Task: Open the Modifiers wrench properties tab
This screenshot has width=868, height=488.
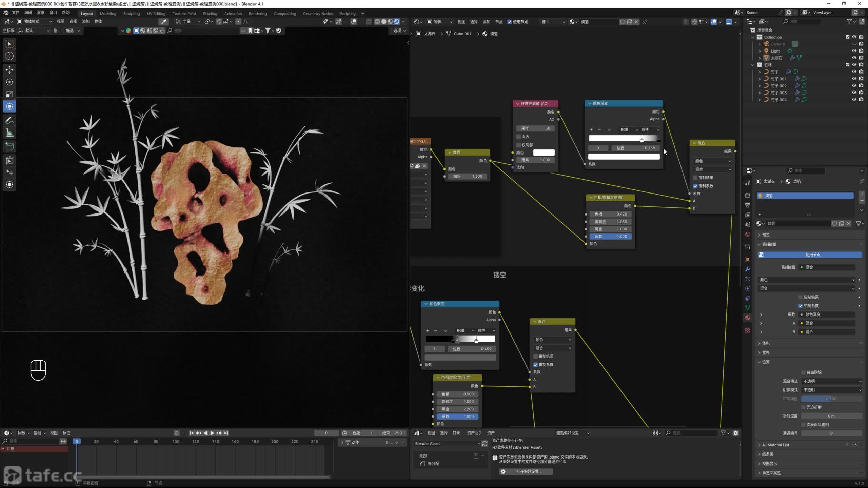Action: click(748, 269)
